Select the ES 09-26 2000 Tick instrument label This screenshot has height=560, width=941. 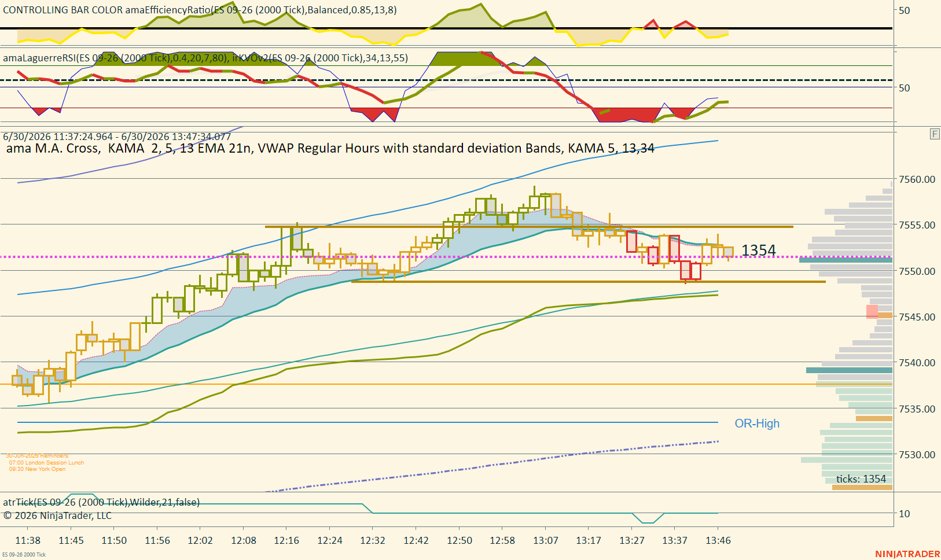(x=24, y=555)
